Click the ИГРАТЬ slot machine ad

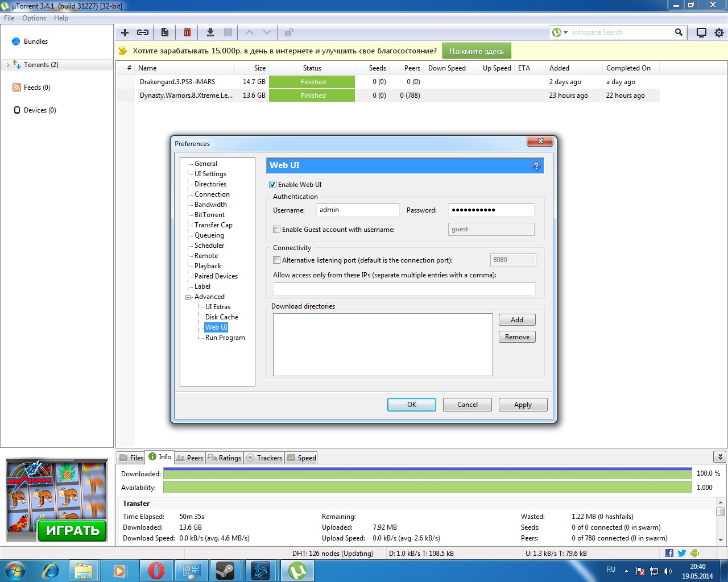56,500
